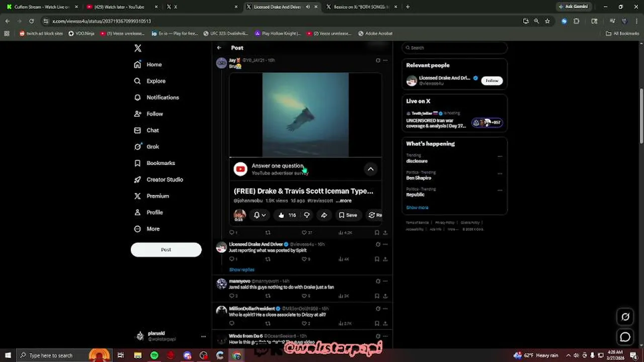Reply to Jay's post
Viewport: 644px width, 362px height.
pyautogui.click(x=232, y=232)
